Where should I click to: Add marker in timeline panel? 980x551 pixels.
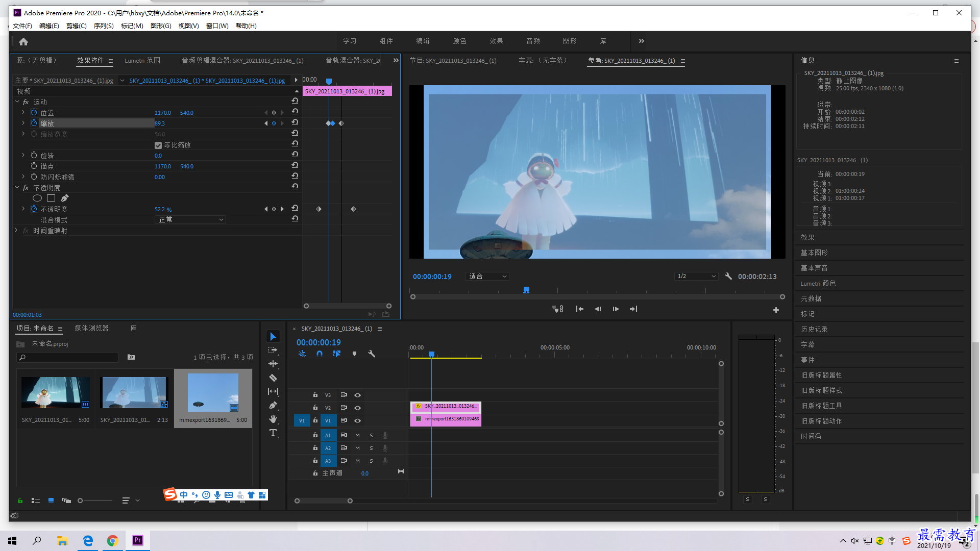355,354
